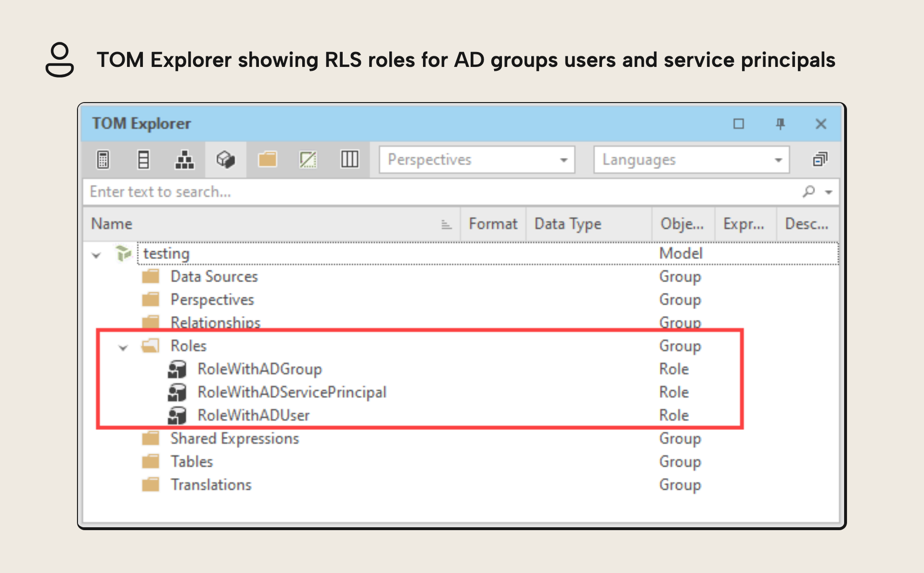This screenshot has height=573, width=924.
Task: Toggle the display folders icon
Action: [x=267, y=159]
